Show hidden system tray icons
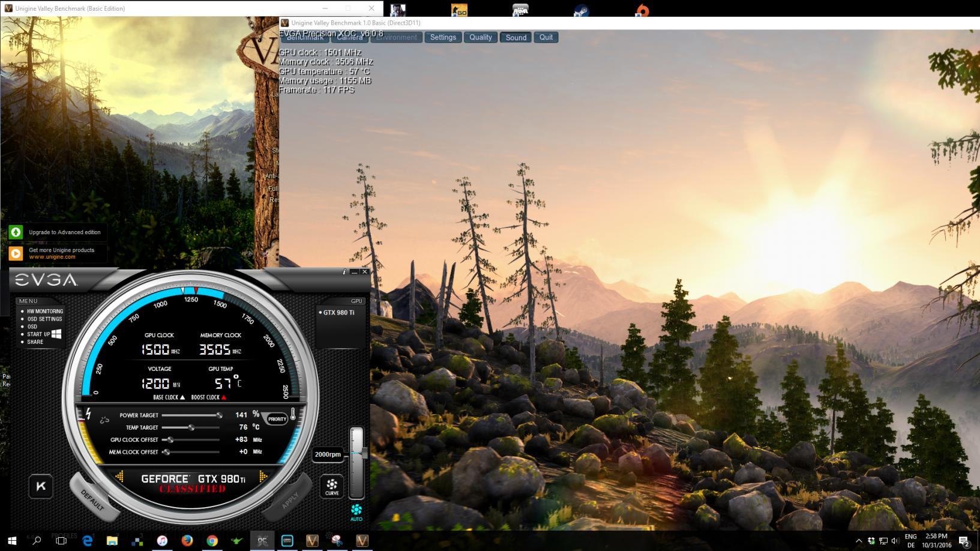The width and height of the screenshot is (980, 551). pos(859,541)
